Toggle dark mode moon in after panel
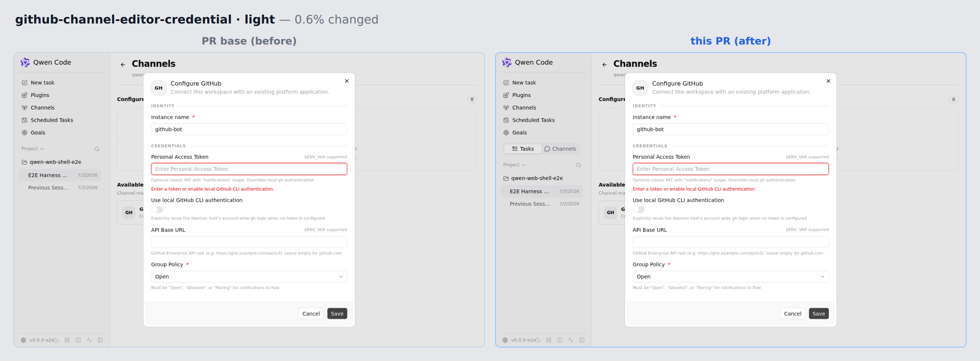Image resolution: width=980 pixels, height=361 pixels. [538, 340]
